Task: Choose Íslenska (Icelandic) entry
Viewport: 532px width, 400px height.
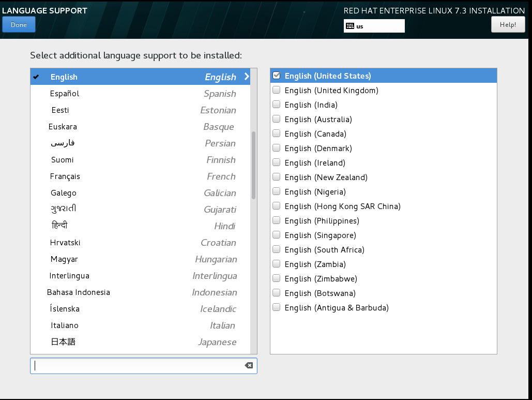Action: [x=141, y=308]
